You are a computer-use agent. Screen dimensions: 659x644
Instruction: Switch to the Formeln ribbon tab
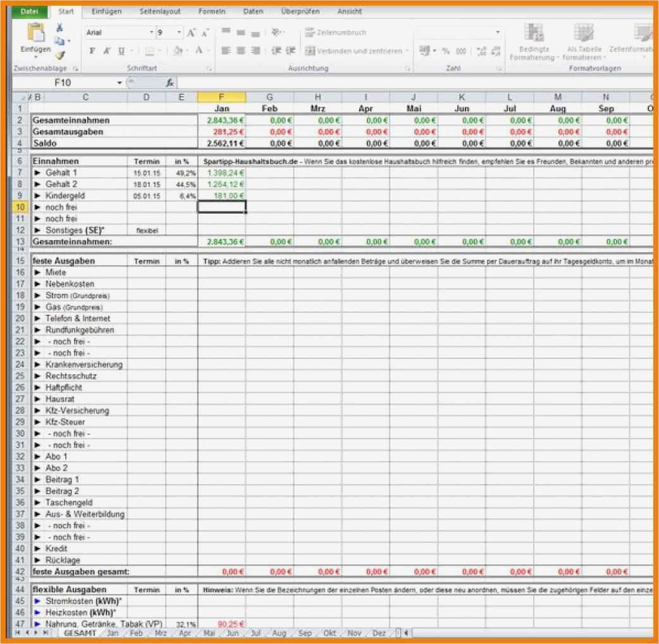[212, 11]
